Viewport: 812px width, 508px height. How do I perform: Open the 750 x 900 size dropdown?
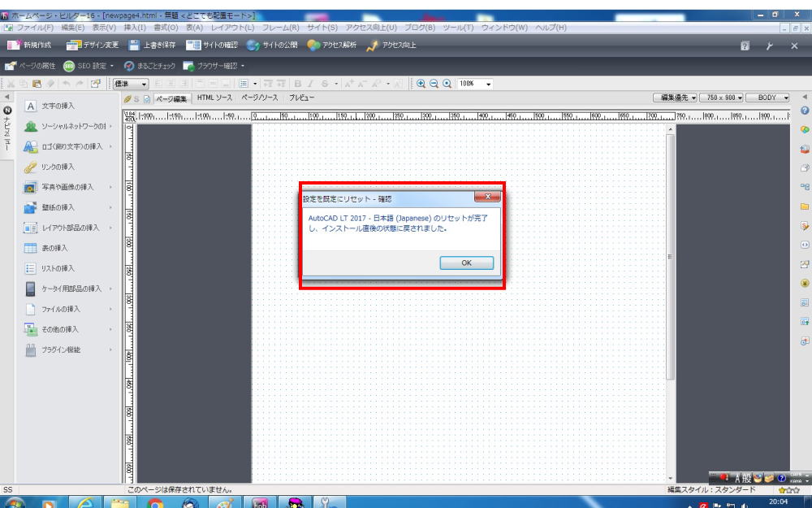pyautogui.click(x=721, y=98)
